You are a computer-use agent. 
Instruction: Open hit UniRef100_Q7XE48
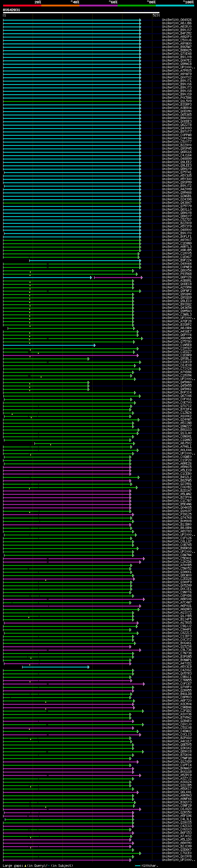click(x=177, y=54)
